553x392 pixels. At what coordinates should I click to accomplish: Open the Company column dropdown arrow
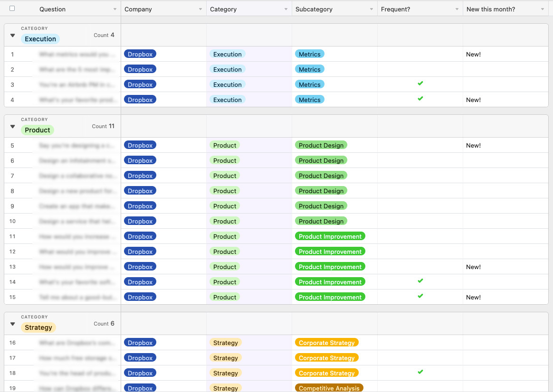coord(200,9)
